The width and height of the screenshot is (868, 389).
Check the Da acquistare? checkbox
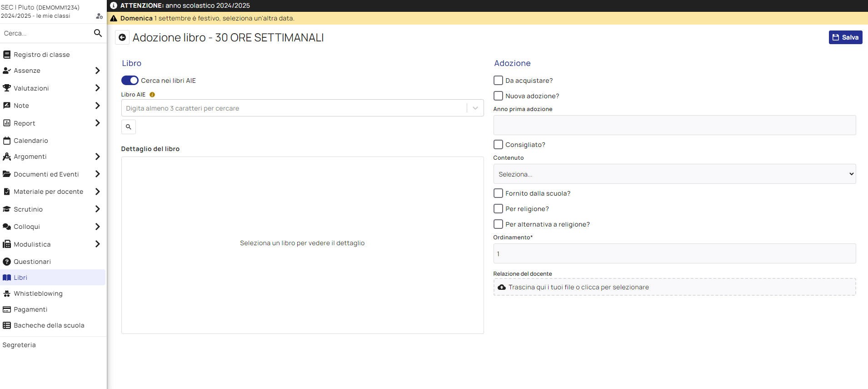(x=498, y=81)
